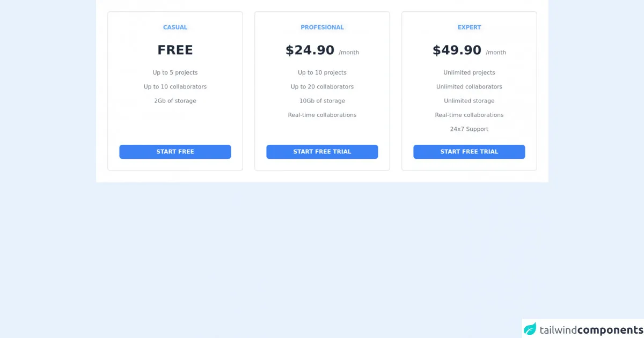Select the EXPERT plan heading
This screenshot has height=338, width=644.
[x=469, y=27]
